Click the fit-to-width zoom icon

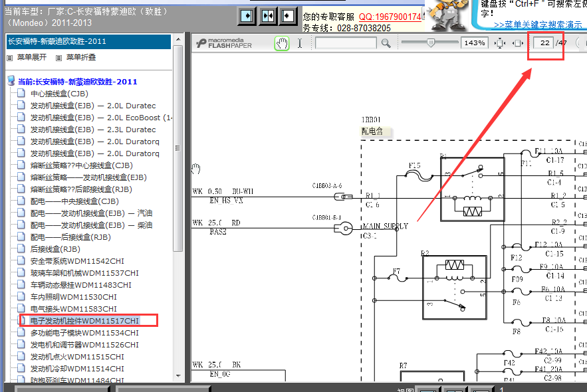(x=517, y=43)
